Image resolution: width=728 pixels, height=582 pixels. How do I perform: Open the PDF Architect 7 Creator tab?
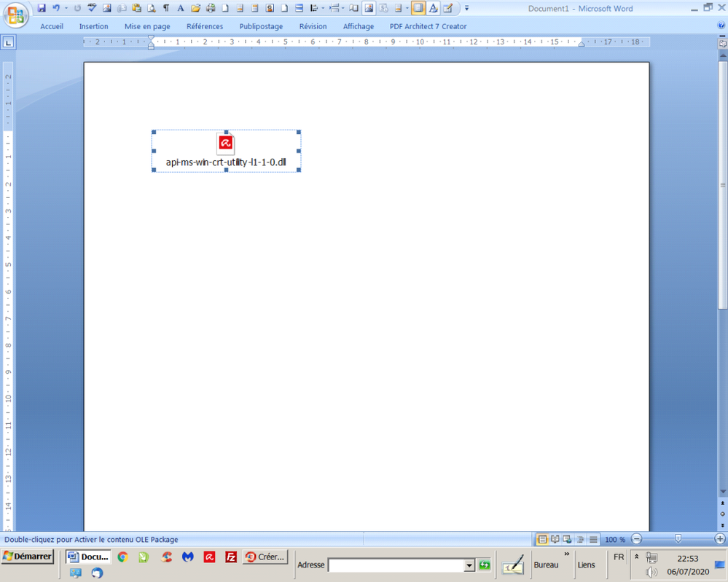click(x=428, y=25)
